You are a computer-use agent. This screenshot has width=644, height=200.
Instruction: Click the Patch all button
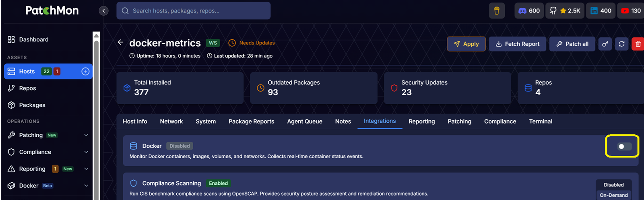572,44
